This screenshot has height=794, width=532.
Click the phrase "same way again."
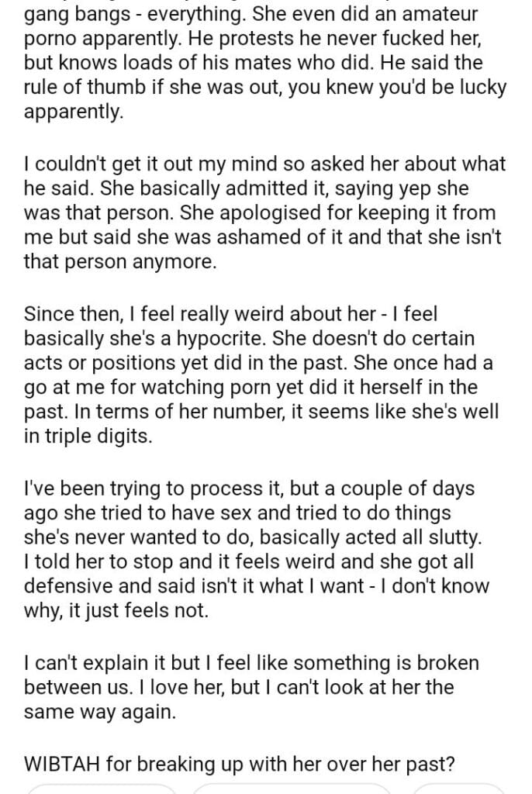(x=100, y=712)
